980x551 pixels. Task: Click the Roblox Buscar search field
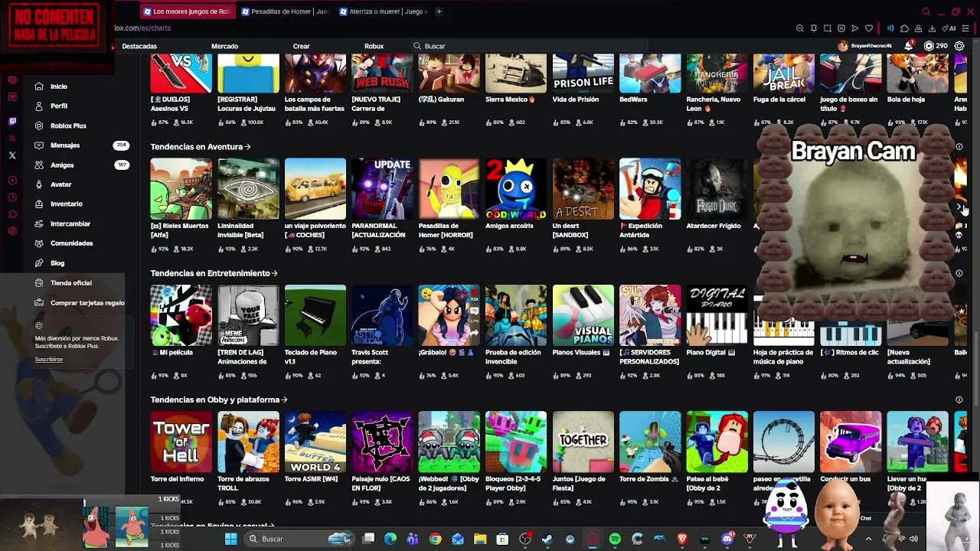(x=530, y=46)
